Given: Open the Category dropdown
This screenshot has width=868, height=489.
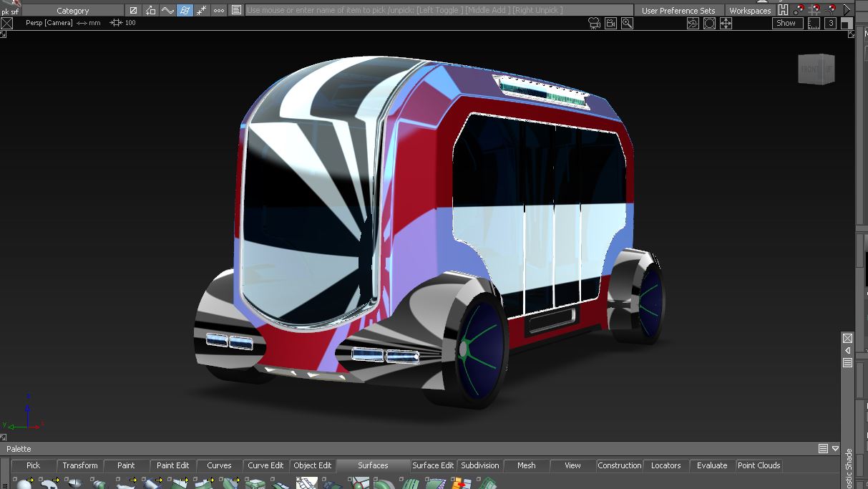Looking at the screenshot, I should tap(72, 11).
